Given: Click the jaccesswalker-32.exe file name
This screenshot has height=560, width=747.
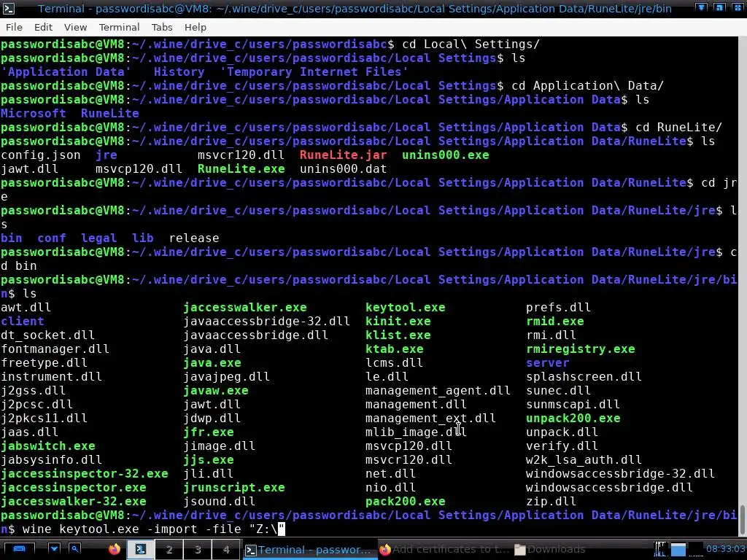Looking at the screenshot, I should pos(74,502).
